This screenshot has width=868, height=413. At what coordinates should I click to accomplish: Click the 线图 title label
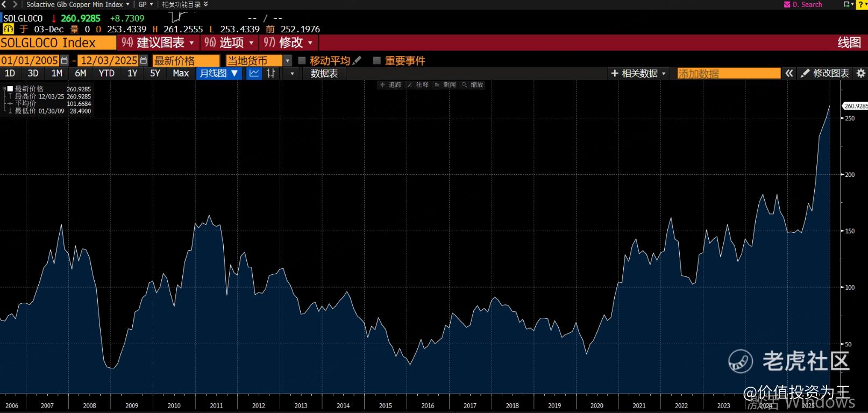coord(849,42)
